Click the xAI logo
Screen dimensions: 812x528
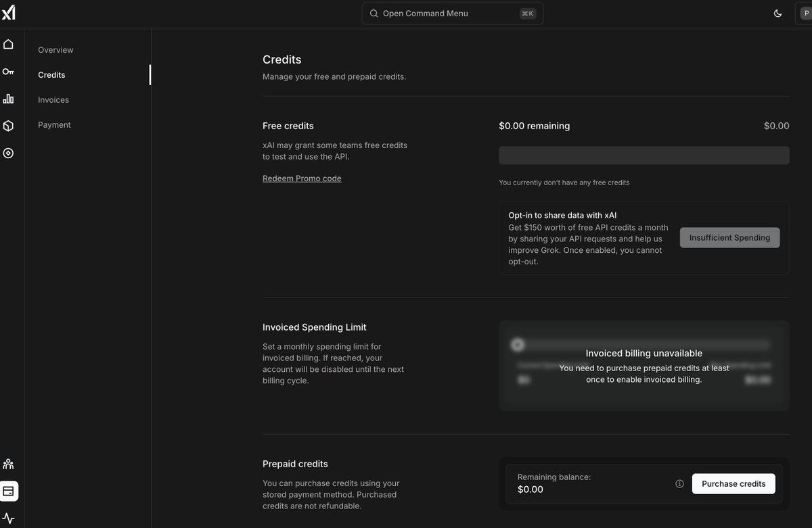point(9,12)
